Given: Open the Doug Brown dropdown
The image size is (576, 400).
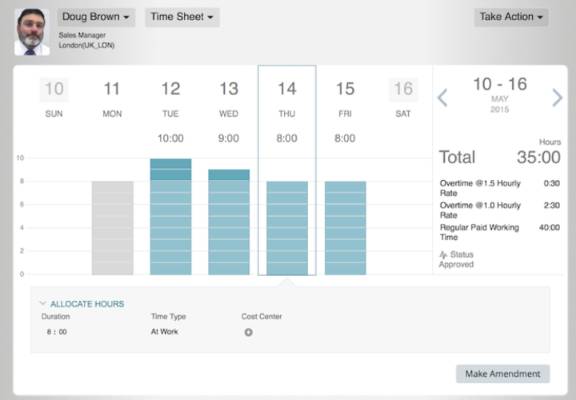Looking at the screenshot, I should pyautogui.click(x=96, y=17).
